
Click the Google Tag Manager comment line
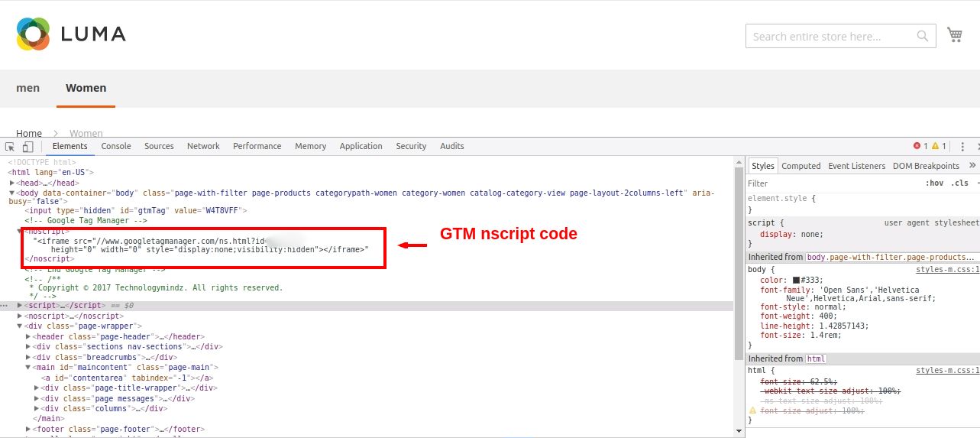(86, 220)
